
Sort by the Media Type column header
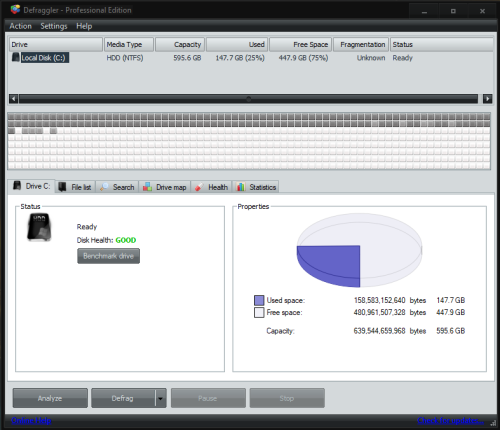(x=129, y=45)
